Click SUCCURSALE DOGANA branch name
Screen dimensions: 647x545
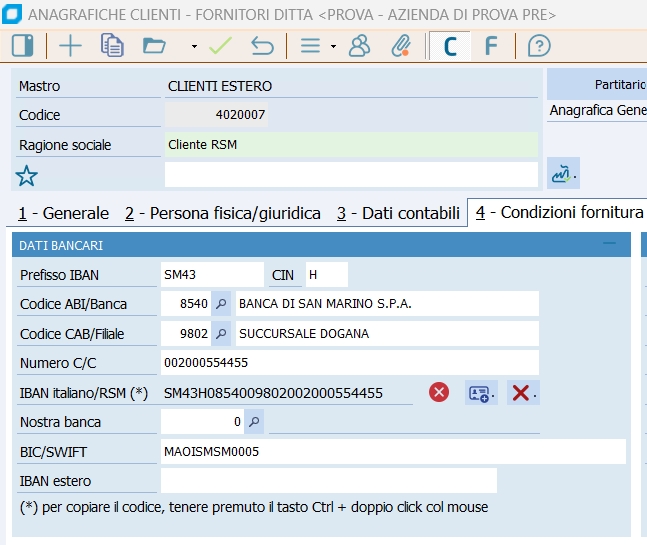click(304, 333)
